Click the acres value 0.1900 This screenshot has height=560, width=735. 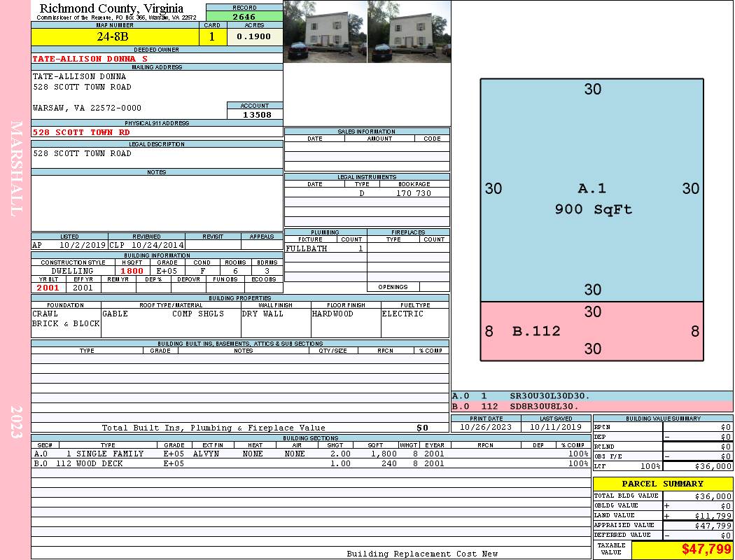[255, 36]
